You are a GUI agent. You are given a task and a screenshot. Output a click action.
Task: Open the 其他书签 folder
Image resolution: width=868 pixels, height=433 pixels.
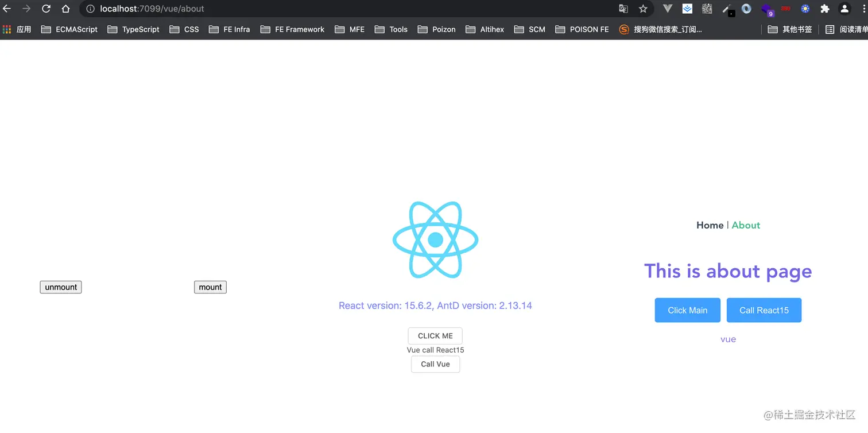(790, 29)
